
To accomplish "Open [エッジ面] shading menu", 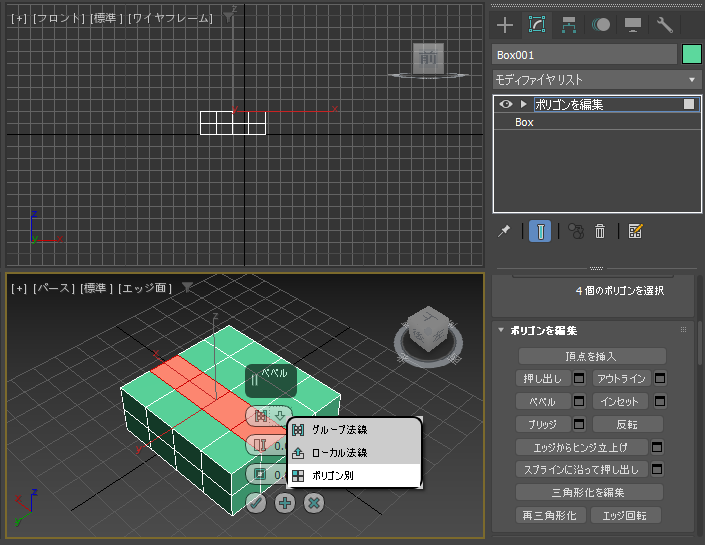I will [145, 288].
